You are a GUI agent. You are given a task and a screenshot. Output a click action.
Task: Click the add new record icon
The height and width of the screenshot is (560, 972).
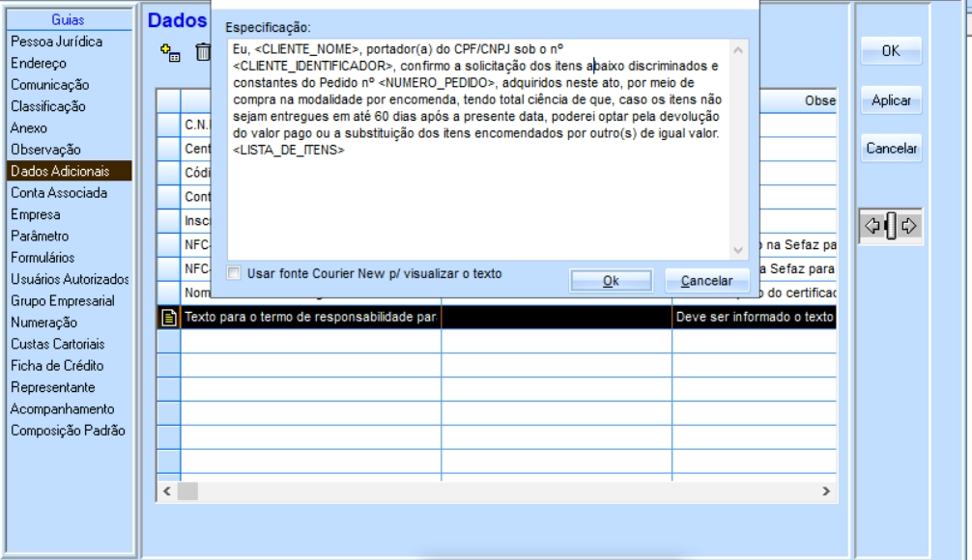(166, 53)
